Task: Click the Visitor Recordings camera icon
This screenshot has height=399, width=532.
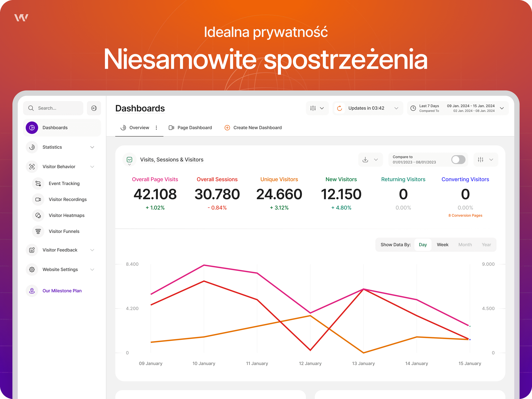Action: click(38, 199)
